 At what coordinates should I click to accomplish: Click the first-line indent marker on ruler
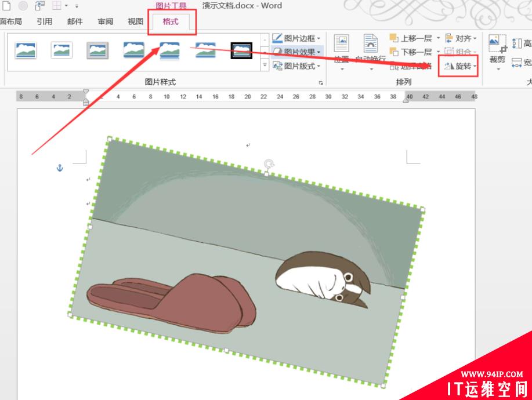click(x=86, y=92)
